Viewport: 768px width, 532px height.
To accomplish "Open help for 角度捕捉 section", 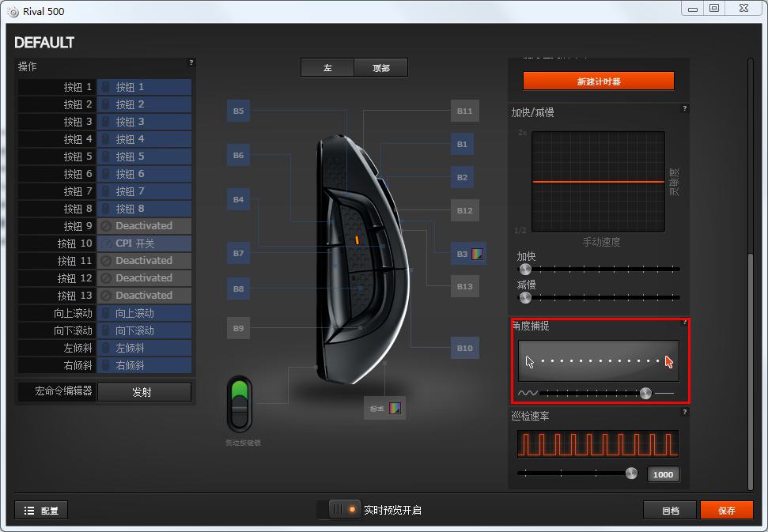I will click(x=684, y=323).
